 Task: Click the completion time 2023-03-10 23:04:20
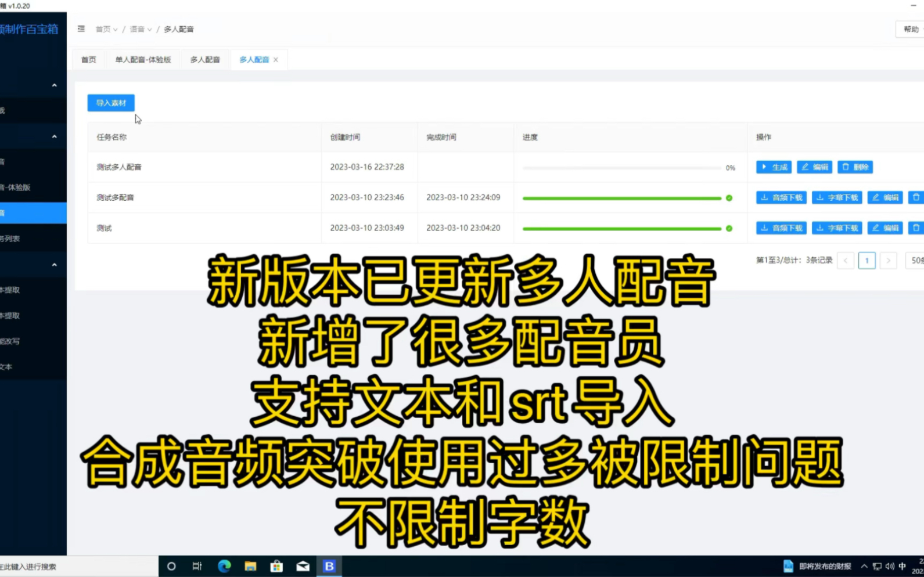[x=463, y=228]
